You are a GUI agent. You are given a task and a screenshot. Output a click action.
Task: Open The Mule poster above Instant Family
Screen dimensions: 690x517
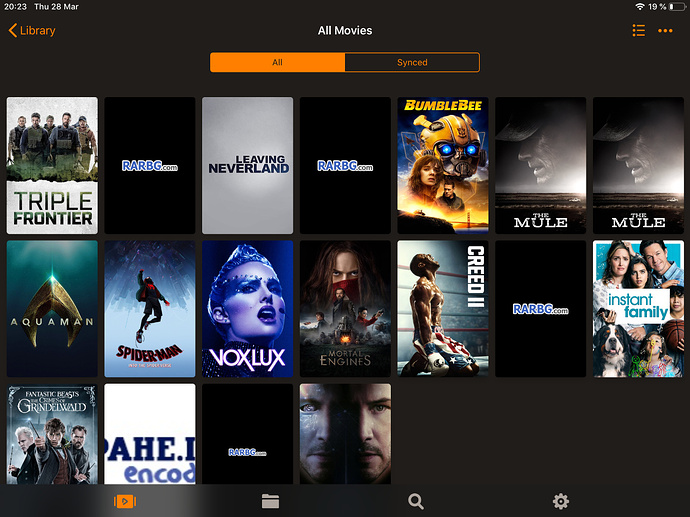pyautogui.click(x=638, y=165)
